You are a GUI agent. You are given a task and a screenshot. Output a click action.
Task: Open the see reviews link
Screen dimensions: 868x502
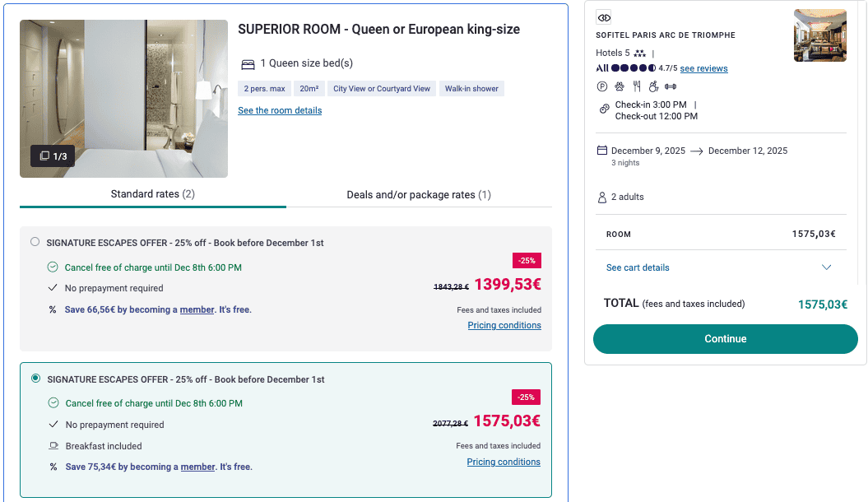(703, 68)
